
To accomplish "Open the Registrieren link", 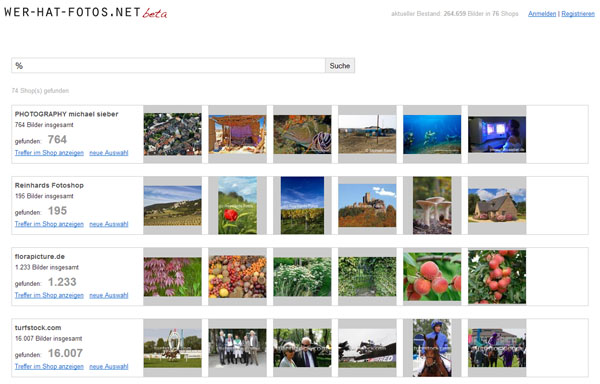I will [x=578, y=14].
